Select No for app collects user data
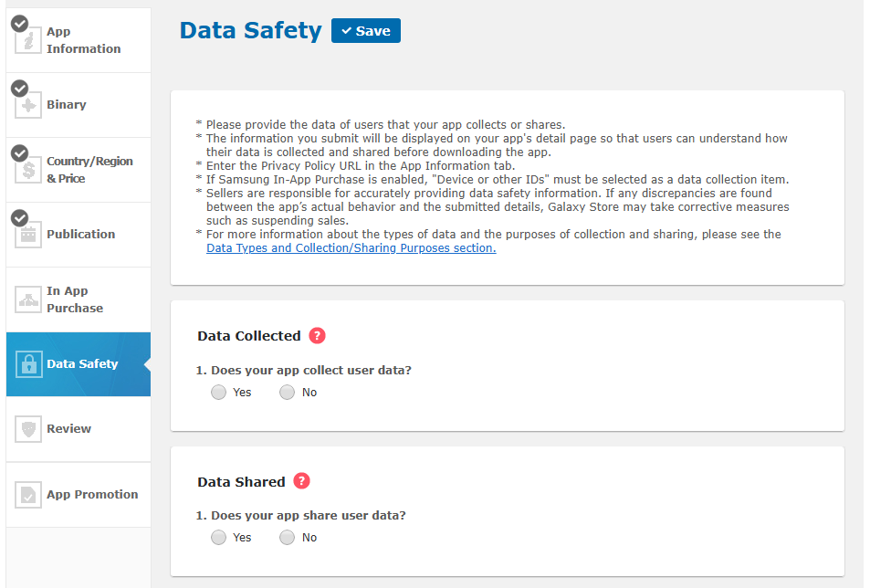Viewport: 870px width, 588px height. coord(288,393)
